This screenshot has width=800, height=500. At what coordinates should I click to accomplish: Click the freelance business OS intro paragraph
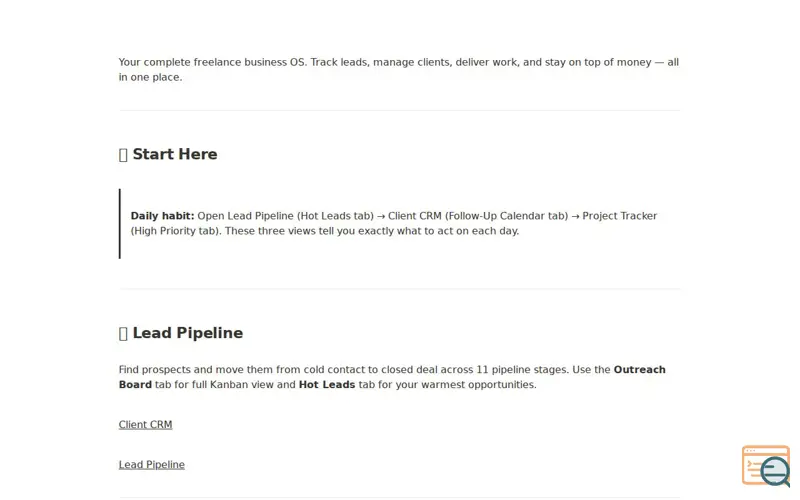coord(398,69)
